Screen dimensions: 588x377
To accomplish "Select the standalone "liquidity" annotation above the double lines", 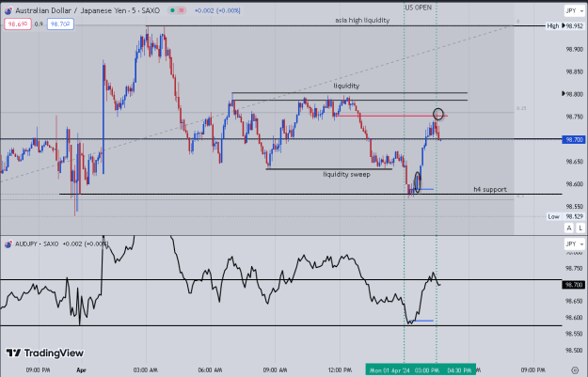I will 346,86.
